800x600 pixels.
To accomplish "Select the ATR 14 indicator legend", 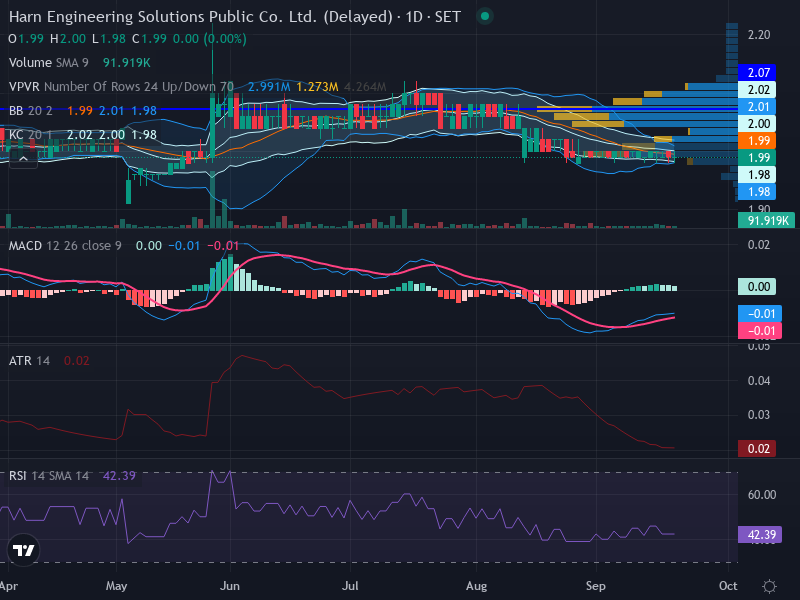I will (29, 361).
